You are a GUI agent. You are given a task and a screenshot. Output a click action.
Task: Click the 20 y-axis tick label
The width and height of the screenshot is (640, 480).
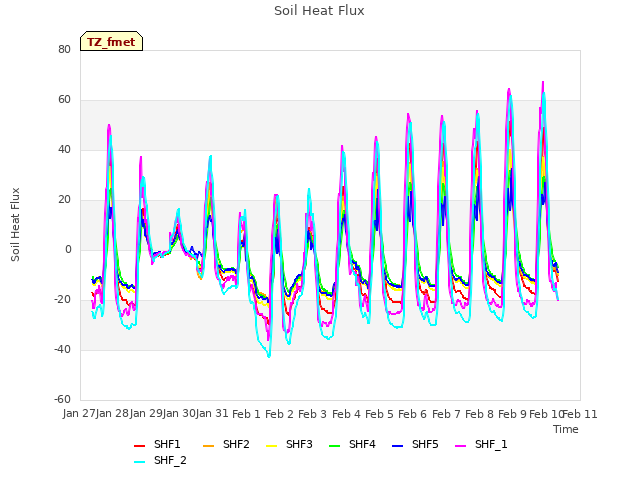(x=64, y=200)
